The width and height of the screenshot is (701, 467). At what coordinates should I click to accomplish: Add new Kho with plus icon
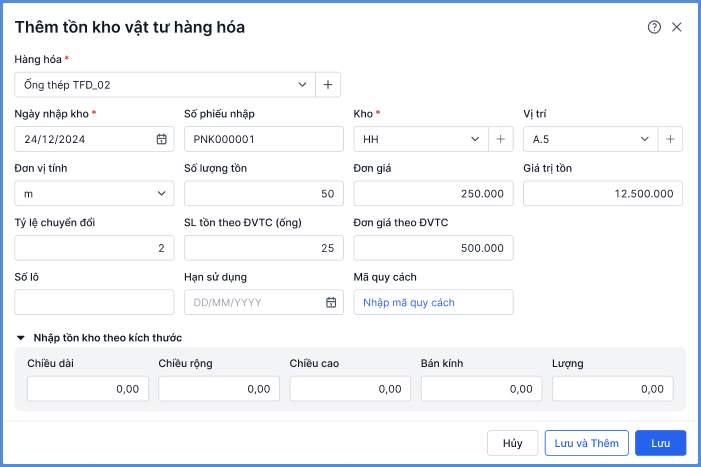(500, 139)
